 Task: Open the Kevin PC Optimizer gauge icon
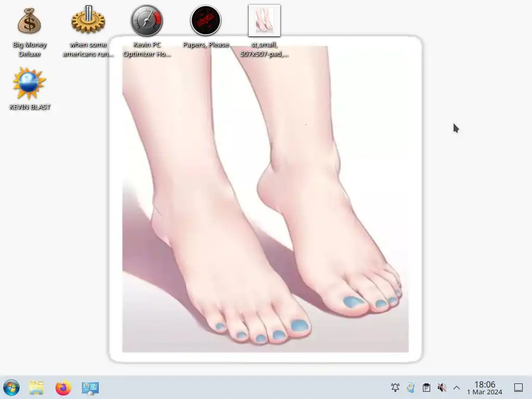tap(147, 20)
